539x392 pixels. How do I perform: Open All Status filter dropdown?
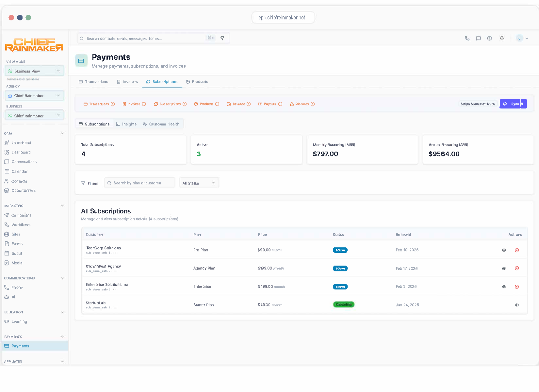click(199, 183)
